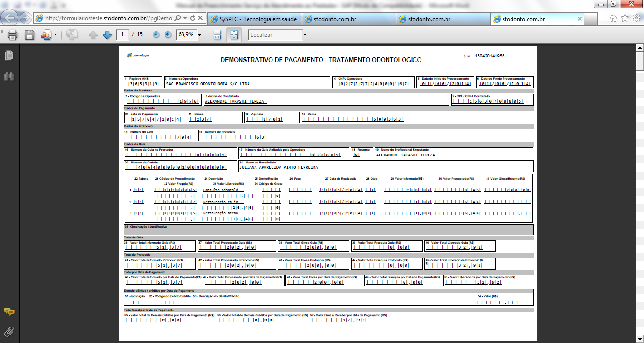The image size is (644, 343).
Task: Open Favorites via the star icon
Action: click(x=625, y=19)
